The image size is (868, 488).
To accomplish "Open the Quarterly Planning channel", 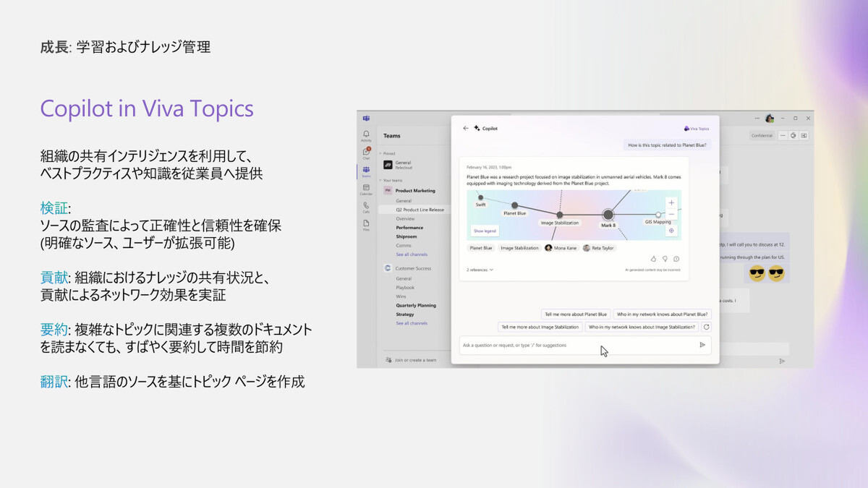I will (x=416, y=305).
